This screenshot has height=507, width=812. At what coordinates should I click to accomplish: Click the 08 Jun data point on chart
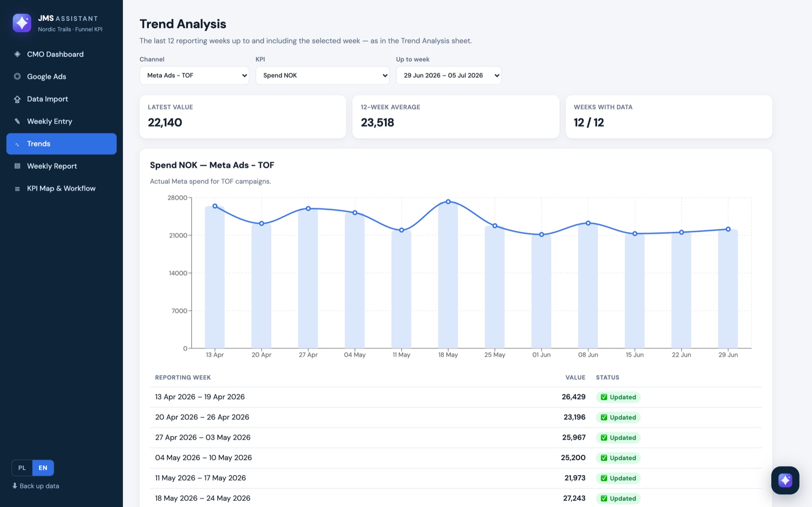[x=588, y=223]
